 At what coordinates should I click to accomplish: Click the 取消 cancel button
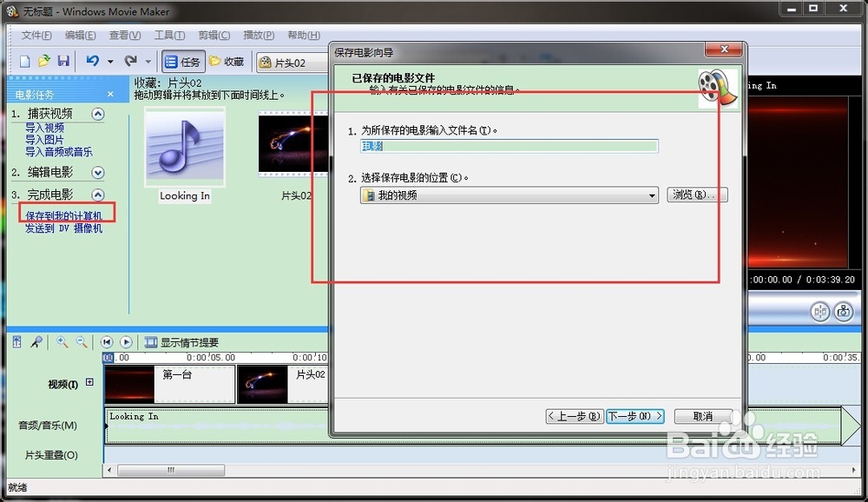pyautogui.click(x=703, y=416)
